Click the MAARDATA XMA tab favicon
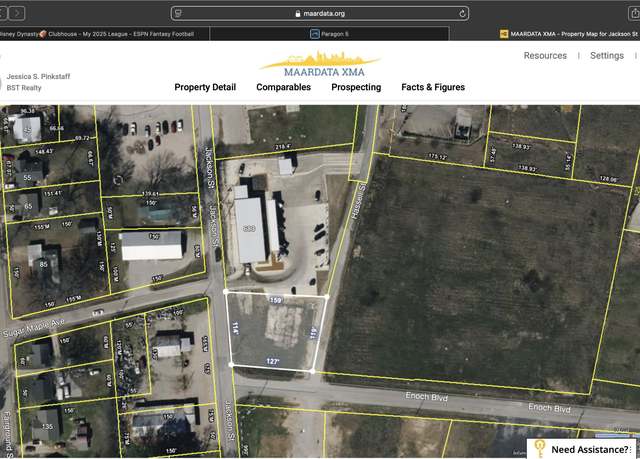 (x=504, y=34)
